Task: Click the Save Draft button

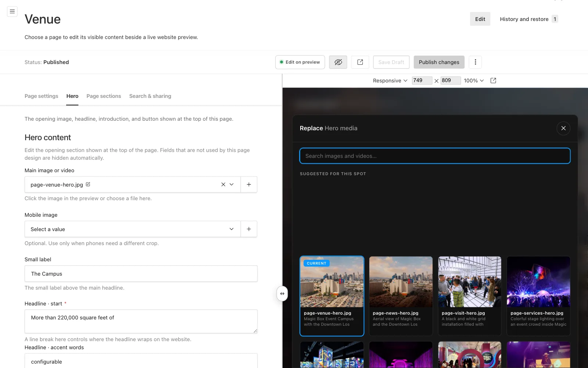Action: click(391, 62)
